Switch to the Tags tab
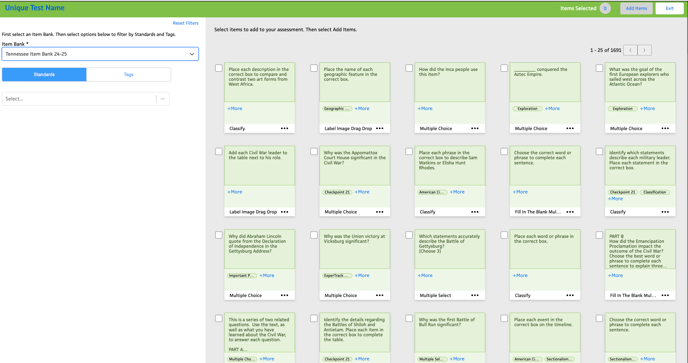This screenshot has width=688, height=363. (129, 75)
